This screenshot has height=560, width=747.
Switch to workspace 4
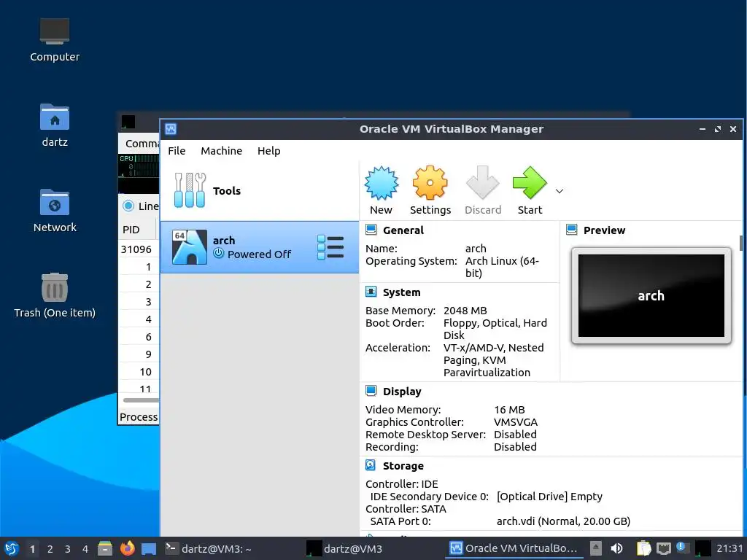pos(85,549)
